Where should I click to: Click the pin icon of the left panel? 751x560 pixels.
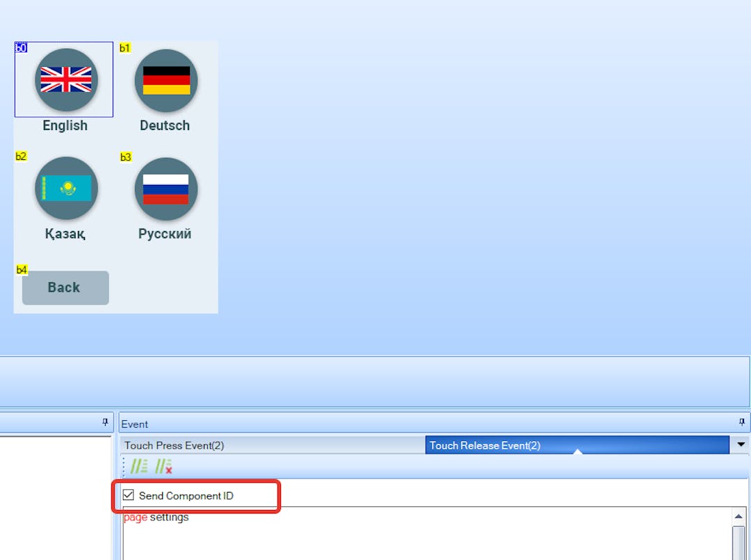pyautogui.click(x=105, y=422)
